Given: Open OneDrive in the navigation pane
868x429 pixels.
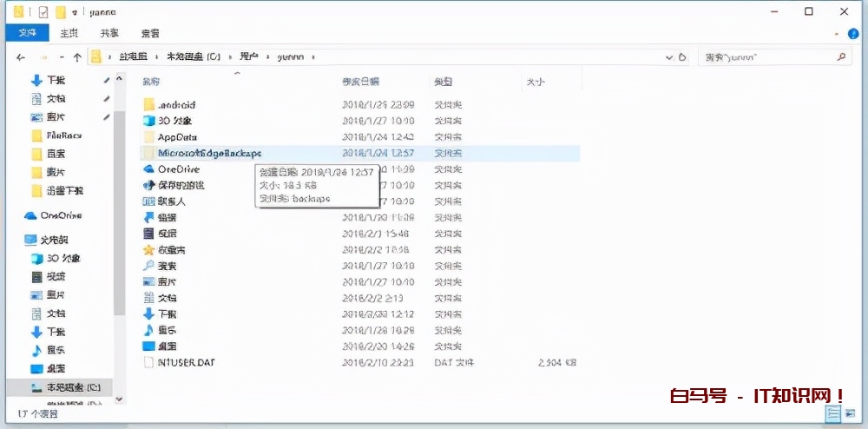Looking at the screenshot, I should (x=53, y=215).
